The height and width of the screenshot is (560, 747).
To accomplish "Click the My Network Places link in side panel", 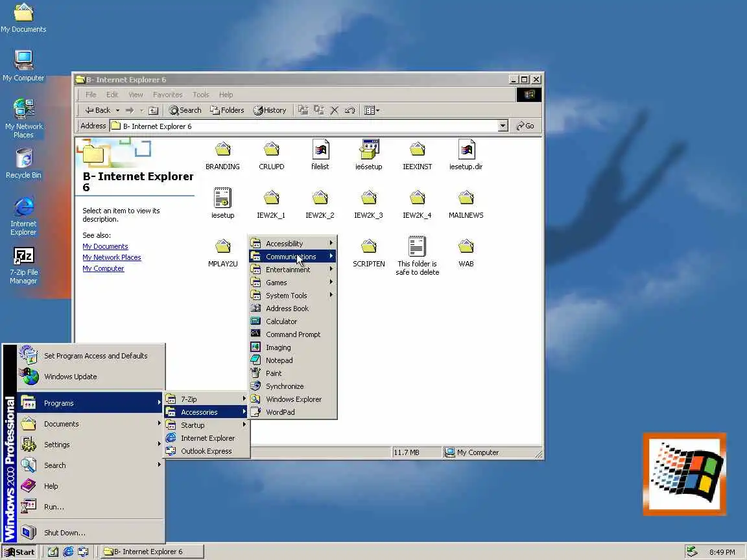I will [112, 257].
